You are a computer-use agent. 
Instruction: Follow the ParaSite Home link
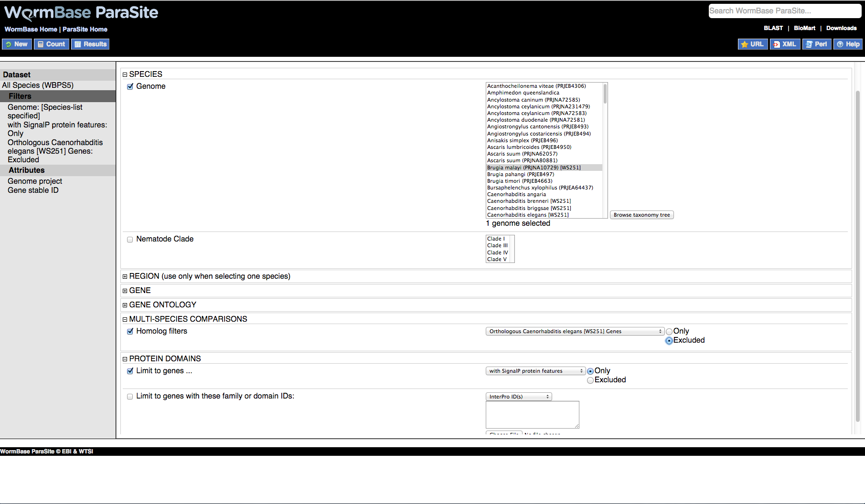(x=85, y=29)
